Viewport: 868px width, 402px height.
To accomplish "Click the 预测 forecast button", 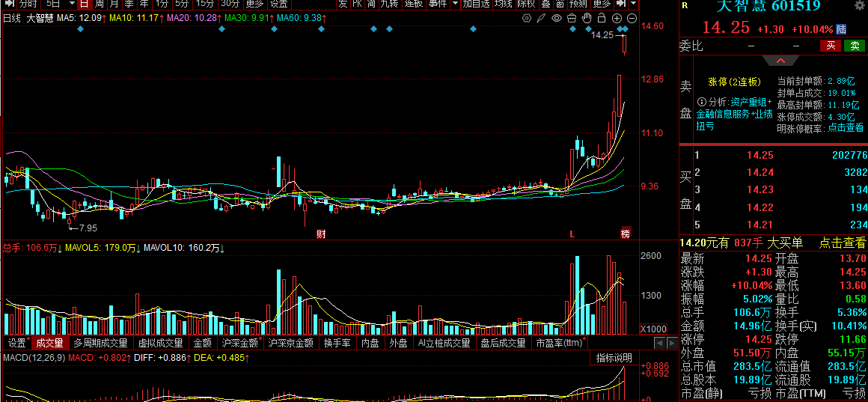I will tap(578, 3).
